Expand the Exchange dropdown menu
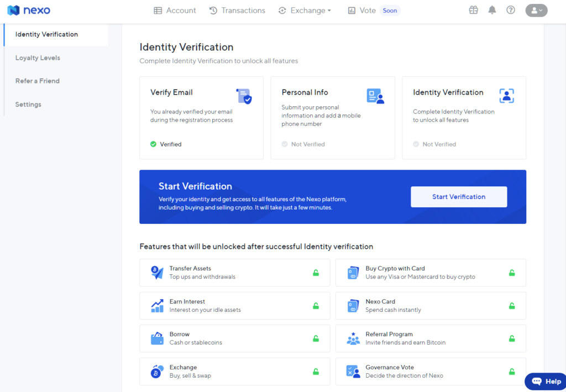The height and width of the screenshot is (392, 566). [305, 11]
